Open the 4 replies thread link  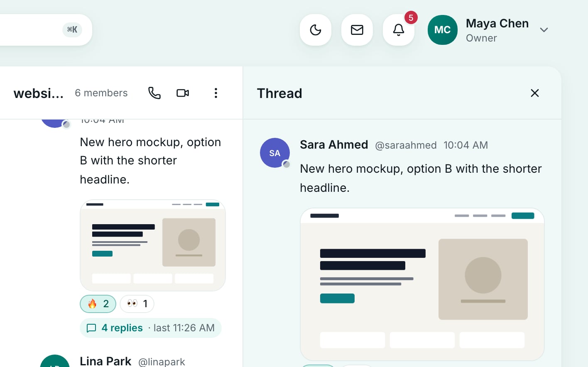[151, 328]
